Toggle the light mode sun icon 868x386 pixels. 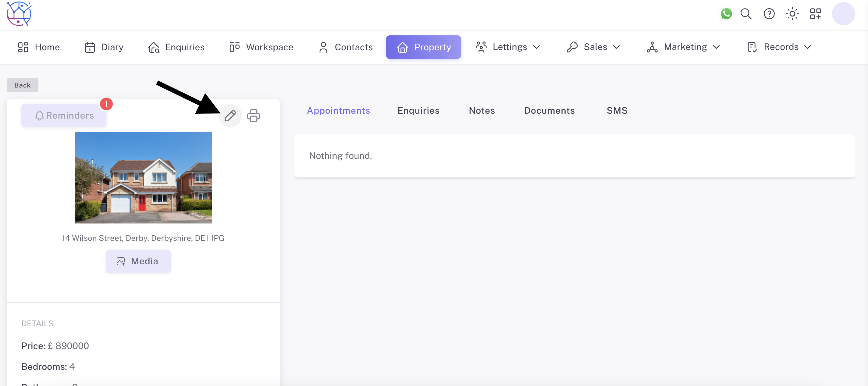[x=792, y=14]
